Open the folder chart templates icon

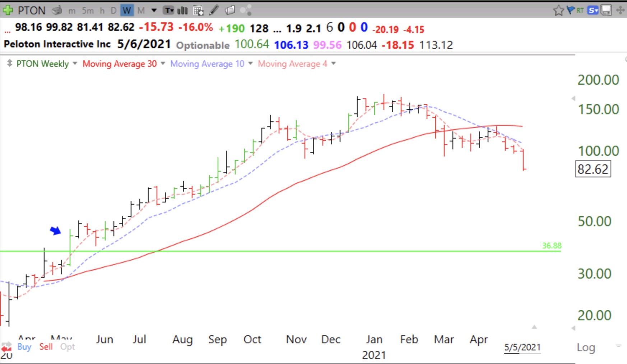(x=230, y=10)
